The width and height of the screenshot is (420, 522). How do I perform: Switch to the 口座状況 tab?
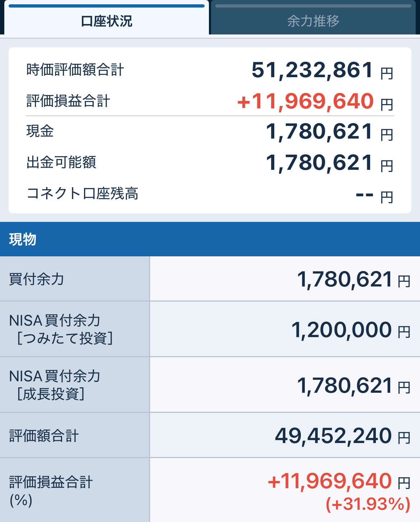coord(107,21)
